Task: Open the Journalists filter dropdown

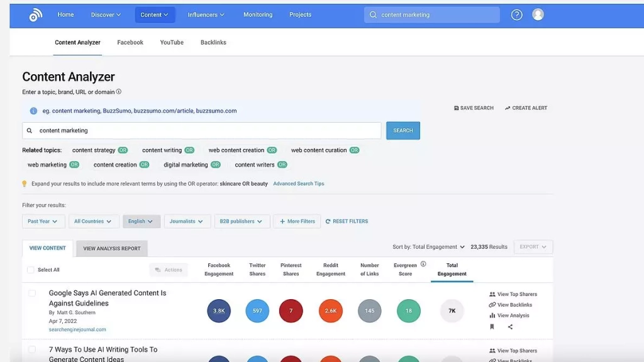Action: point(187,221)
